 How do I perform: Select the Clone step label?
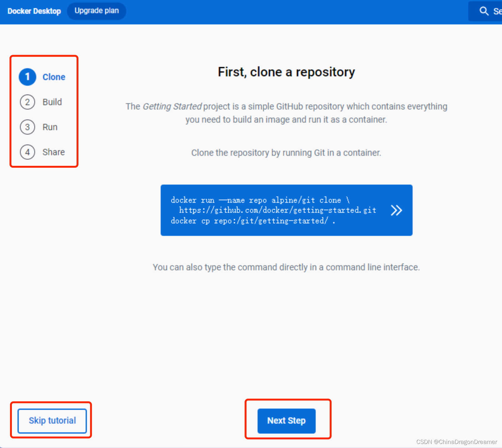[x=54, y=77]
